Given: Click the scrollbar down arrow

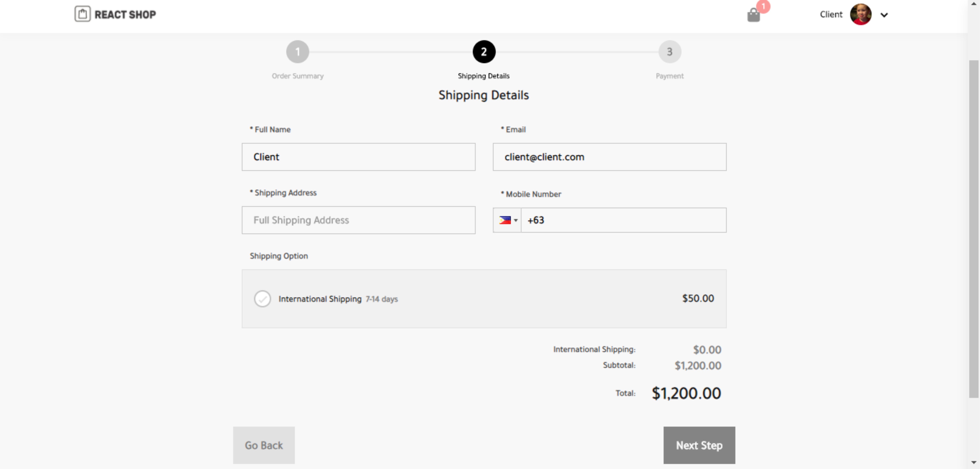Looking at the screenshot, I should pos(974,462).
